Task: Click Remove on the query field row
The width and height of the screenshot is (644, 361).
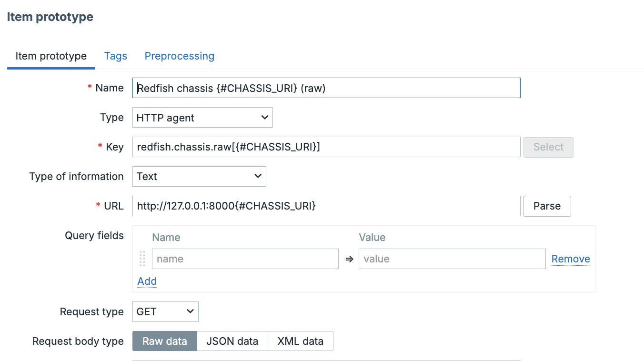Action: pyautogui.click(x=570, y=259)
